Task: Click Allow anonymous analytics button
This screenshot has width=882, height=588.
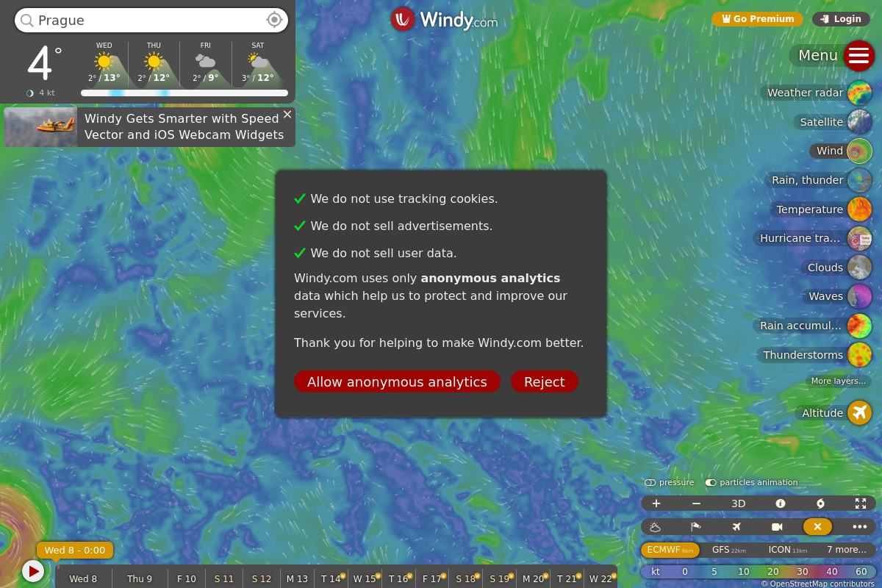Action: click(397, 381)
